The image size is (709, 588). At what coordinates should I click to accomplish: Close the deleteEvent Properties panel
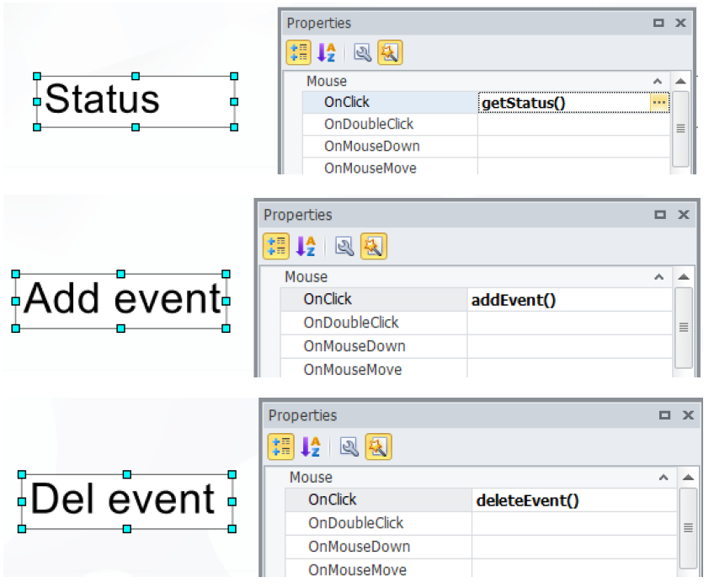point(688,415)
